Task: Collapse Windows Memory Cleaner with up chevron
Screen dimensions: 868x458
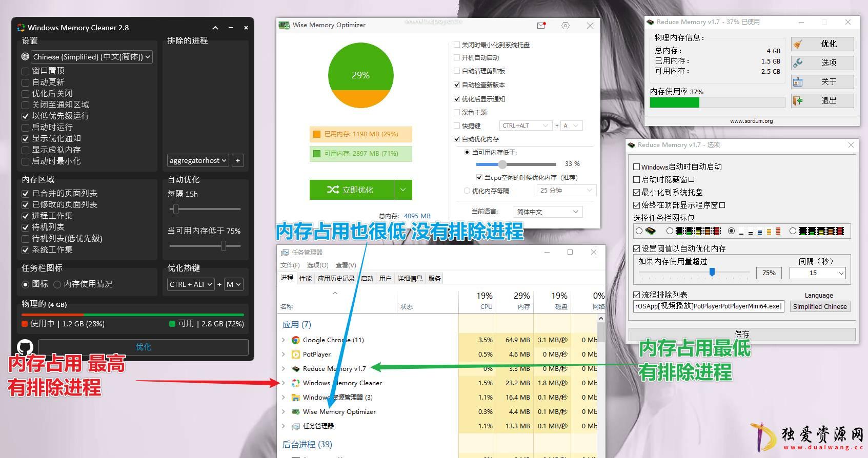Action: click(215, 28)
